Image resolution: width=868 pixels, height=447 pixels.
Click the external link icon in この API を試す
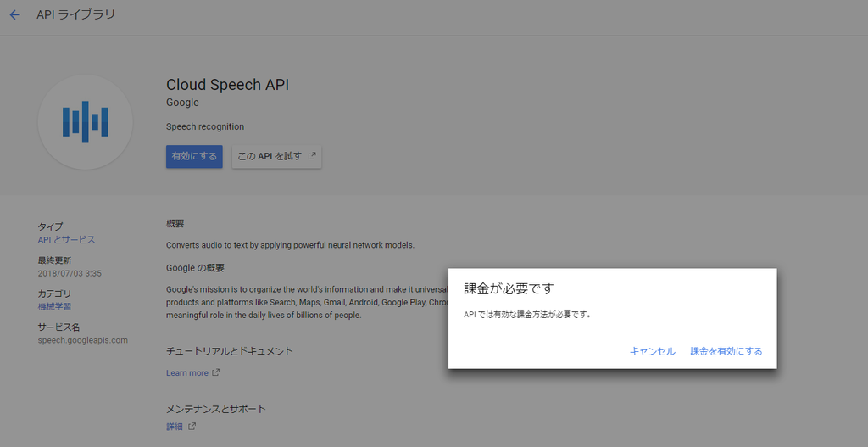(x=312, y=156)
